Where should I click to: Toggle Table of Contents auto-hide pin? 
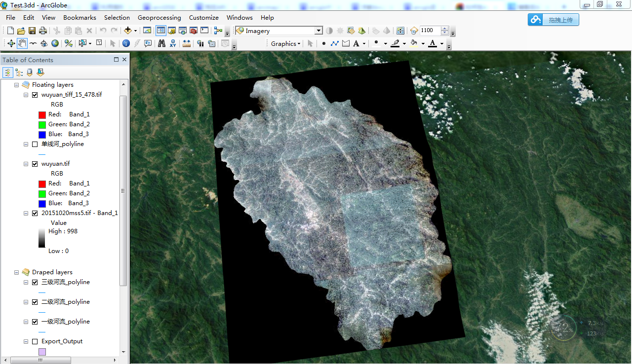tap(117, 59)
